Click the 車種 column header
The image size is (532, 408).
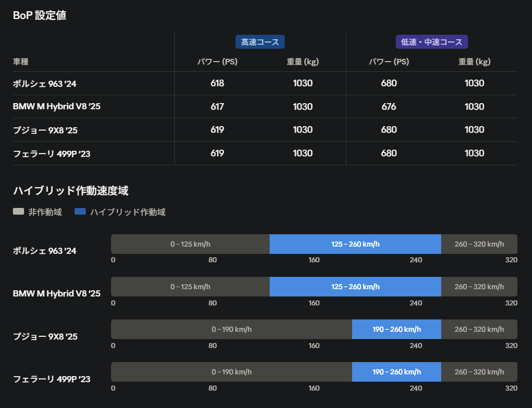[21, 62]
